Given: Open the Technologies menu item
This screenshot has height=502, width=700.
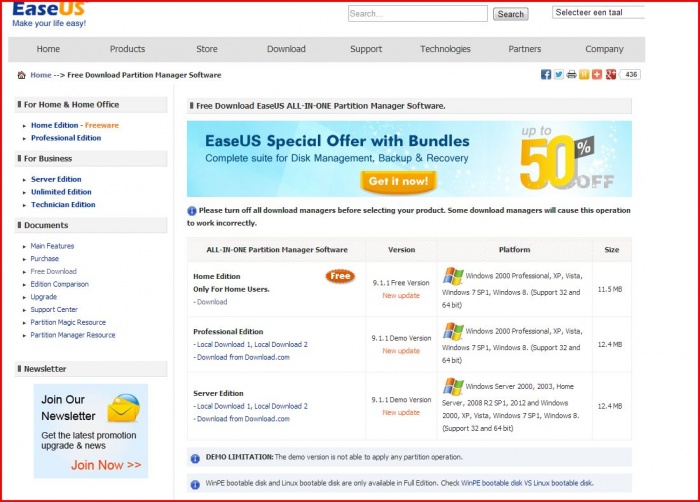Looking at the screenshot, I should point(445,49).
